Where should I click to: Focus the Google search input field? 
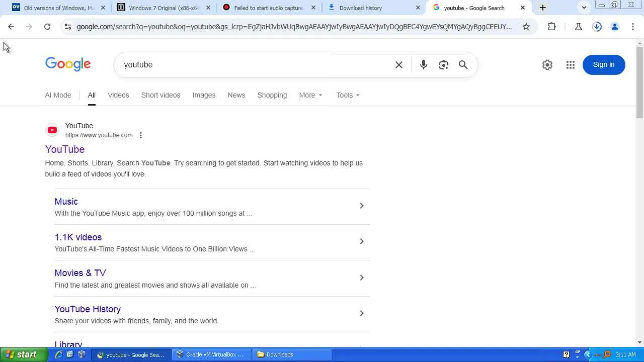point(254,65)
